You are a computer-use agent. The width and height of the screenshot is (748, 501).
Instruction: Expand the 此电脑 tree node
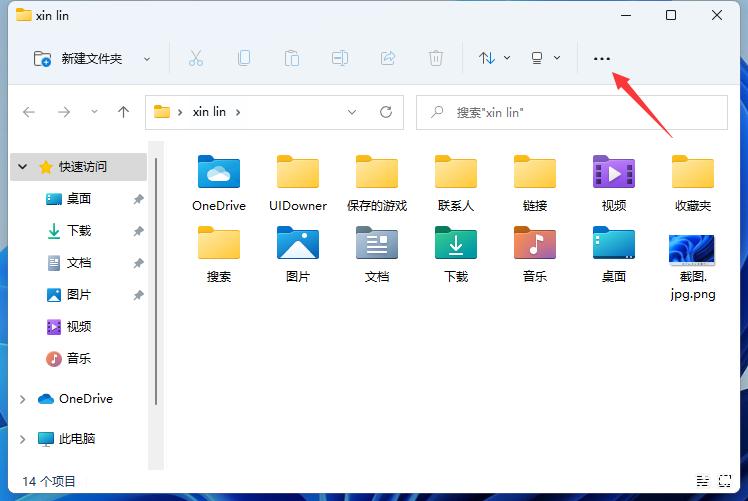(x=22, y=439)
